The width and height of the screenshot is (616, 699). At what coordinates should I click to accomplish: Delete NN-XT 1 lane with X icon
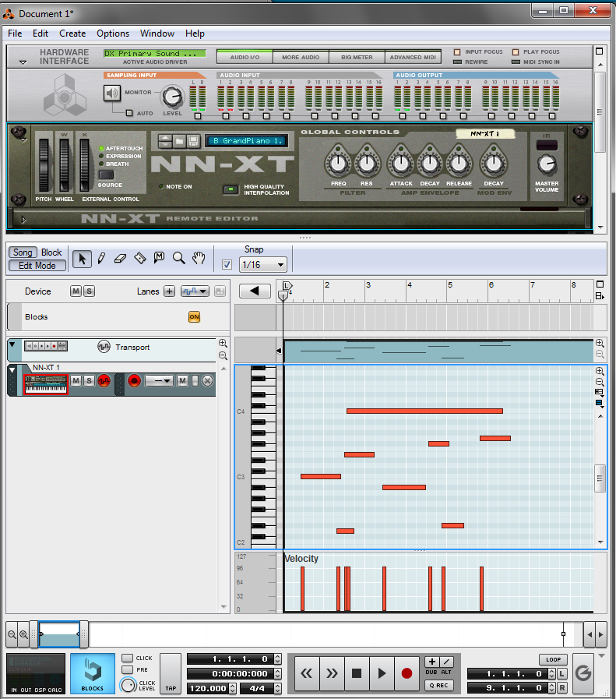pyautogui.click(x=207, y=381)
